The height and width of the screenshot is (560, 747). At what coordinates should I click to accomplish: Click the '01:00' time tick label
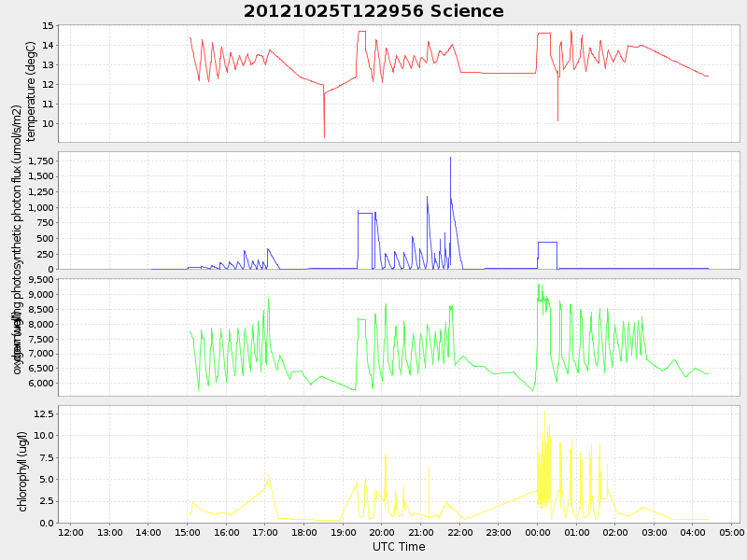click(x=576, y=532)
